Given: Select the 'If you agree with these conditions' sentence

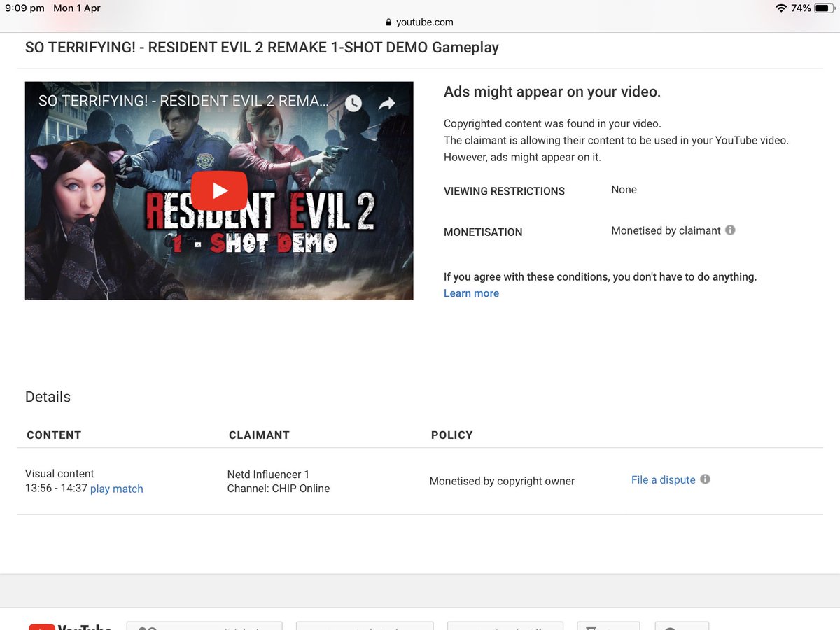Looking at the screenshot, I should (x=600, y=277).
